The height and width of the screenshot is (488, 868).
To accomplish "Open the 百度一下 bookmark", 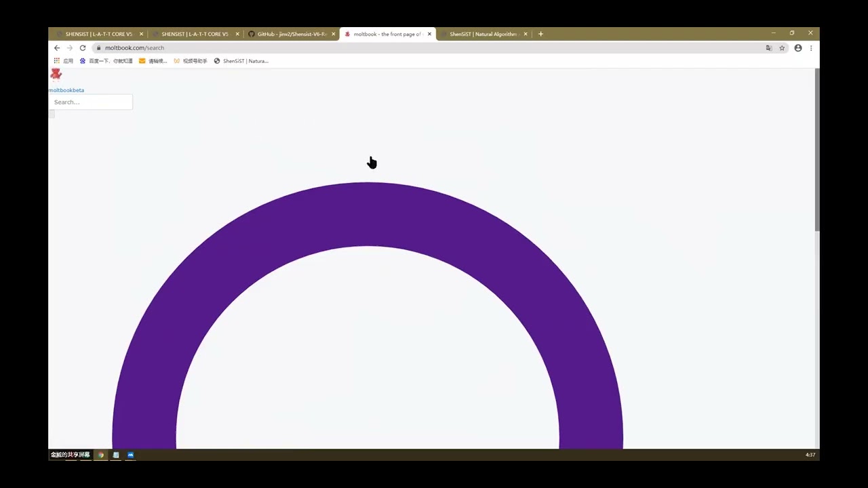I will click(x=106, y=61).
